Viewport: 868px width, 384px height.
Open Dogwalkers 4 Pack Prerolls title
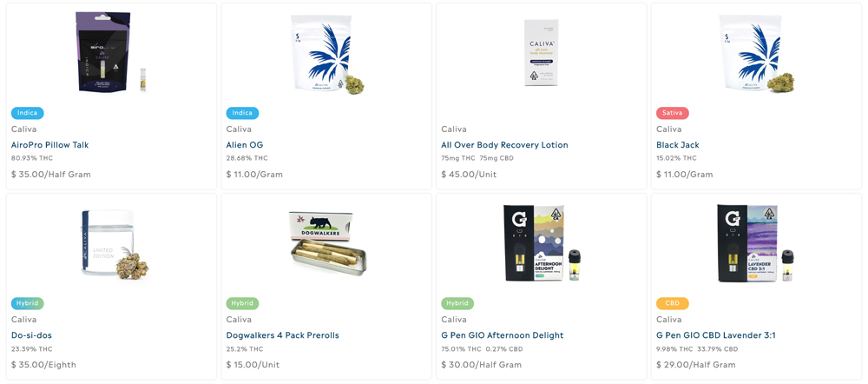click(282, 335)
